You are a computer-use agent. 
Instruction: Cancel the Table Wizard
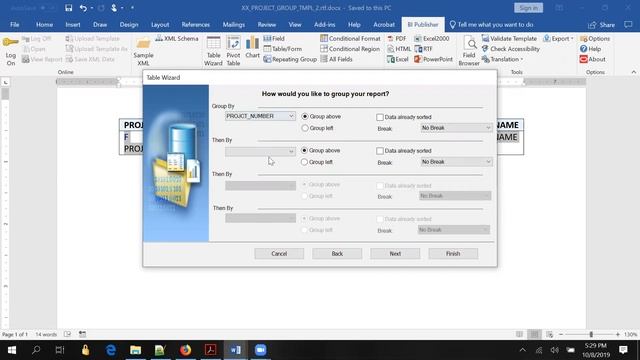pos(279,253)
